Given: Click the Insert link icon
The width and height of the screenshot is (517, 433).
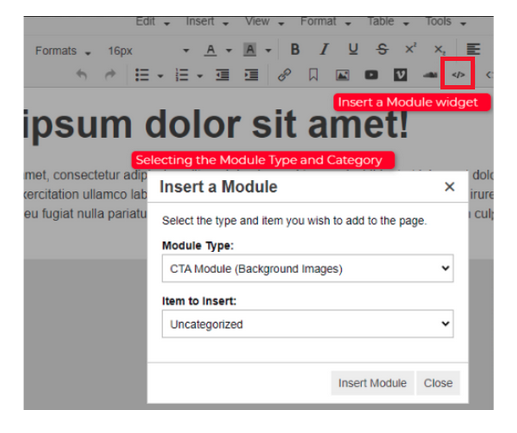Looking at the screenshot, I should (284, 75).
